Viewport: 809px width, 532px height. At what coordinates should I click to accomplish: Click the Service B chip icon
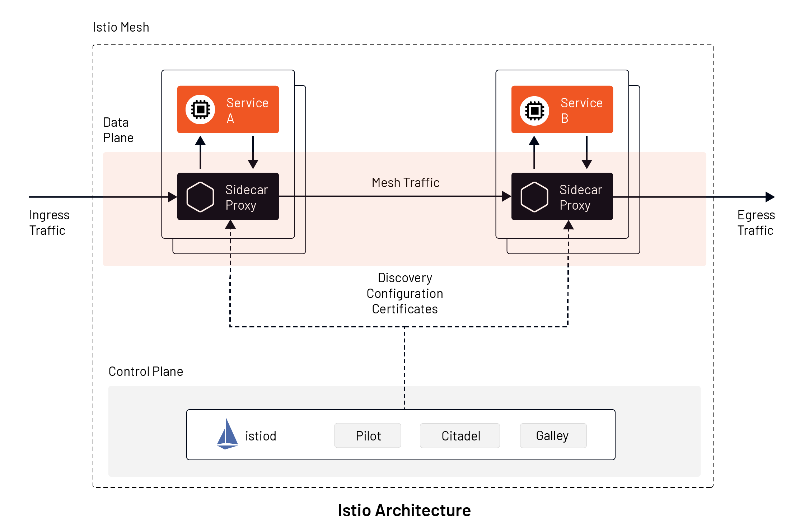click(534, 111)
